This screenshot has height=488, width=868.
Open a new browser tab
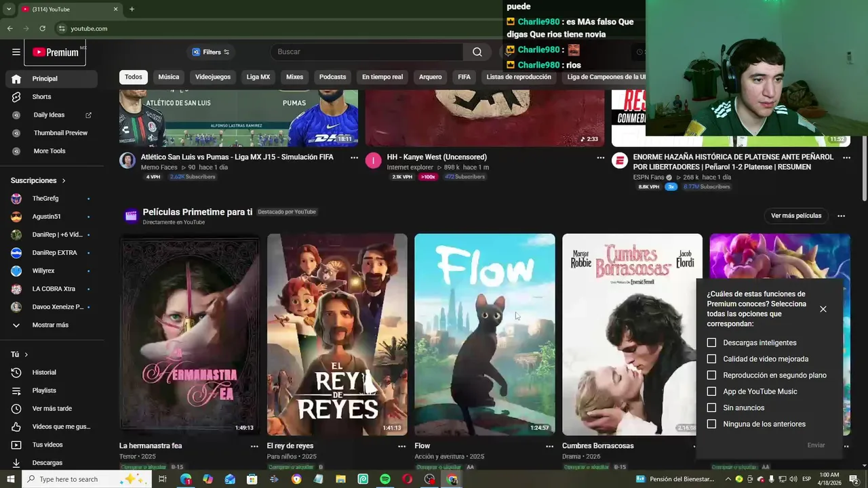[x=132, y=9]
